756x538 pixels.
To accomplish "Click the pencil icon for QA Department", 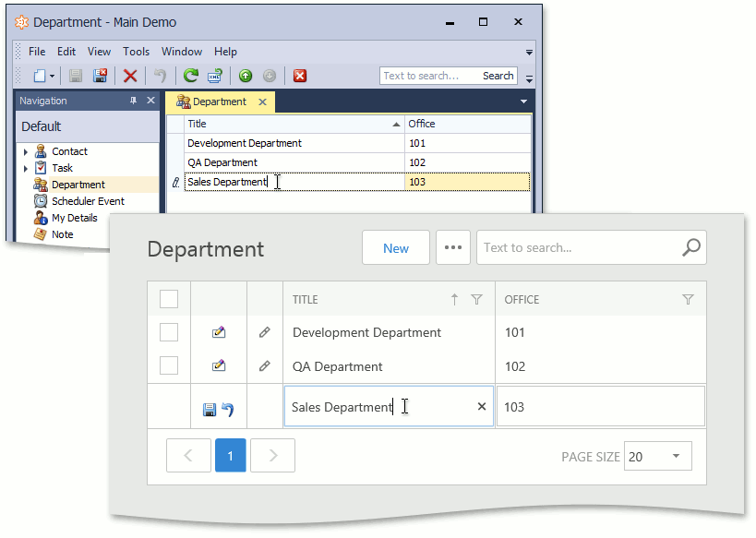I will (264, 366).
